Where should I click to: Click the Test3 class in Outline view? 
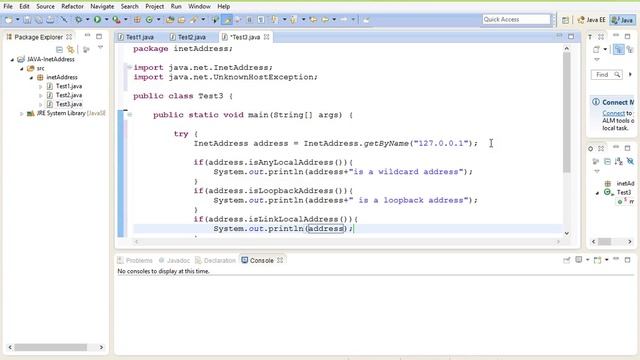pyautogui.click(x=623, y=192)
